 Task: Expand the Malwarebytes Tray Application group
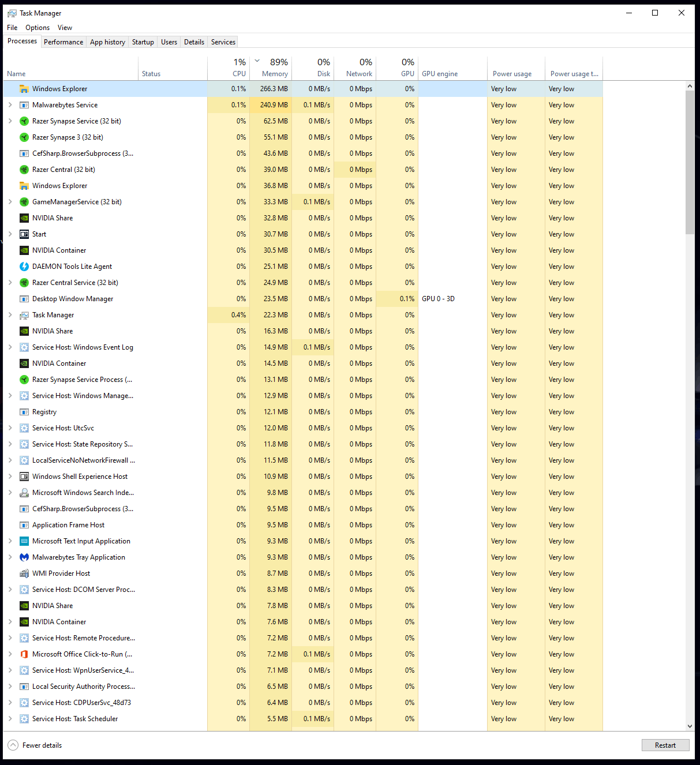coord(10,557)
